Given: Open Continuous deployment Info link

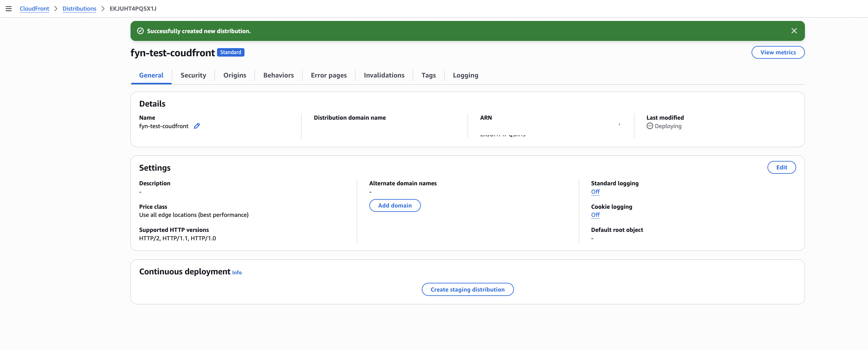Looking at the screenshot, I should coord(237,272).
